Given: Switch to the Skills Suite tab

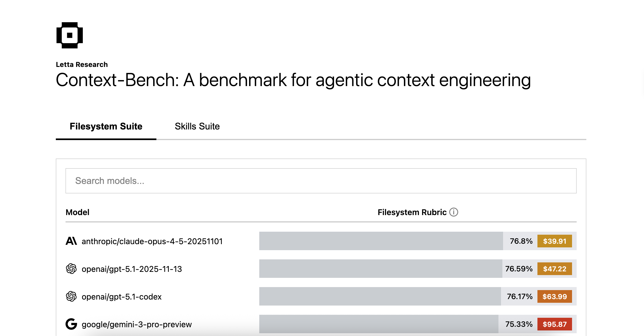Looking at the screenshot, I should [197, 126].
